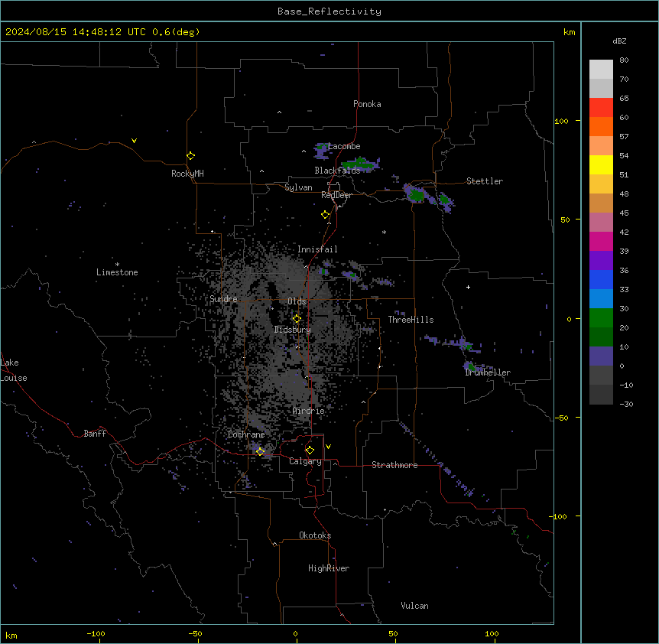Click the yellow diamond marker above Calgary label
This screenshot has width=659, height=644.
tap(310, 450)
